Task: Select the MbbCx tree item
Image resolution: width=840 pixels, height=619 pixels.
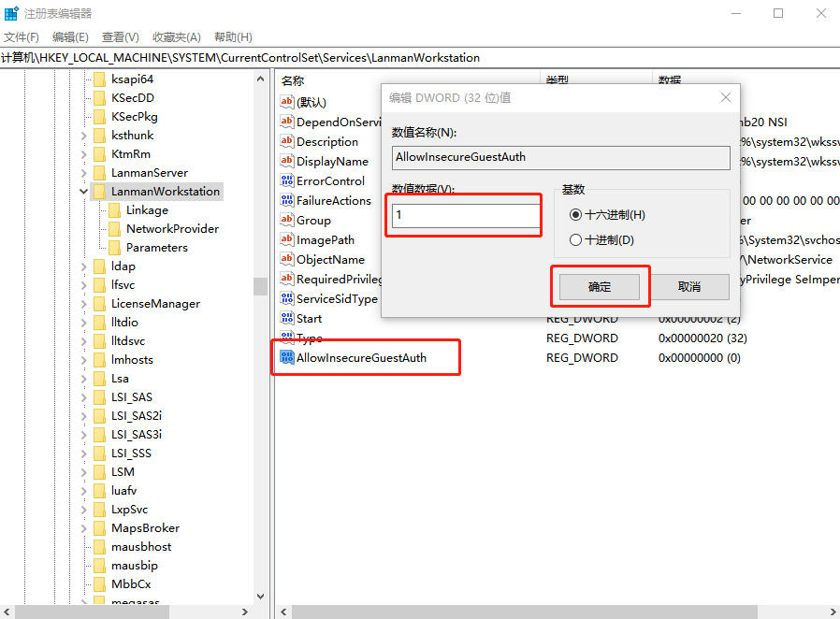Action: coord(131,584)
